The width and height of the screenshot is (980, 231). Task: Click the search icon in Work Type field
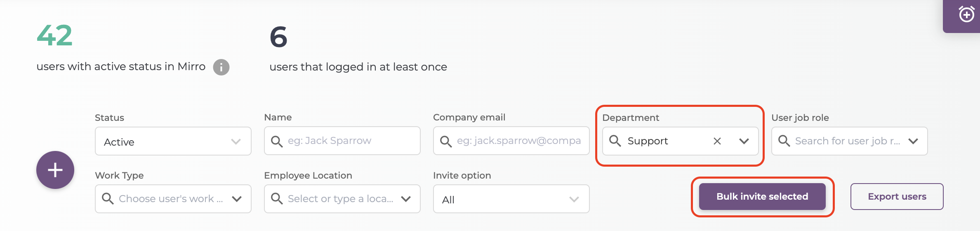pos(108,198)
